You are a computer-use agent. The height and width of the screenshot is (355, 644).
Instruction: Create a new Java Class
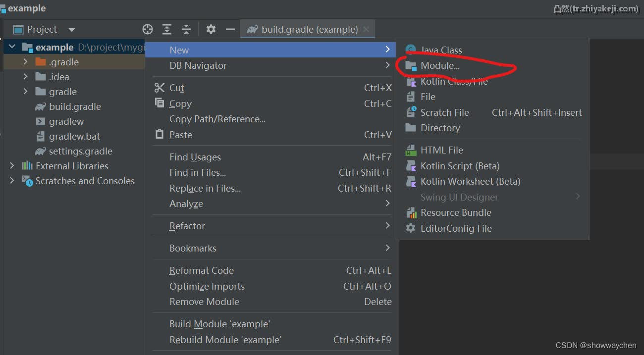click(x=493, y=50)
